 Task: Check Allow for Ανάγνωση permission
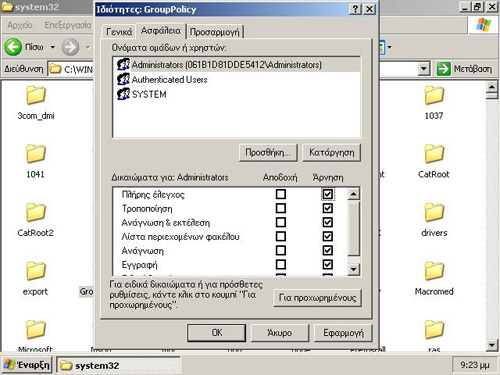click(x=281, y=250)
